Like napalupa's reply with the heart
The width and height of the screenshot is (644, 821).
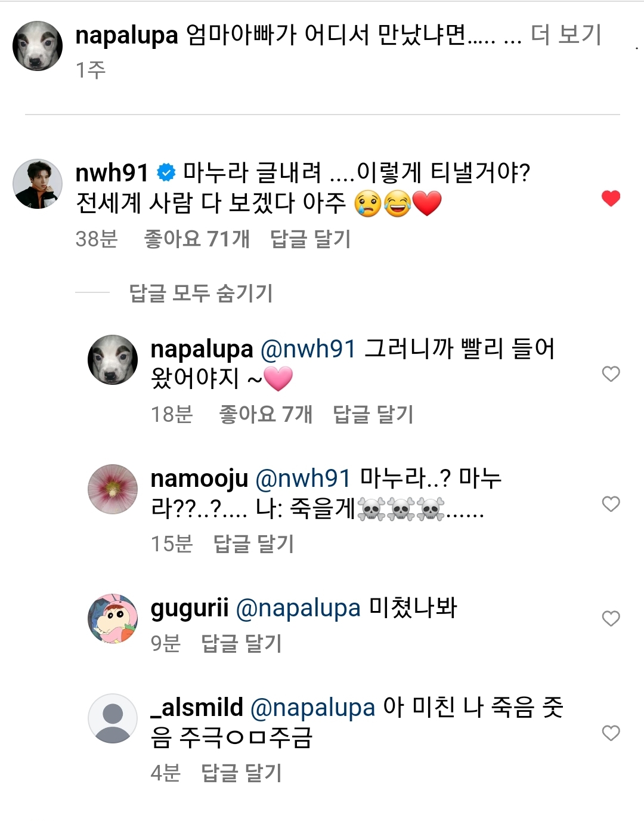[611, 374]
